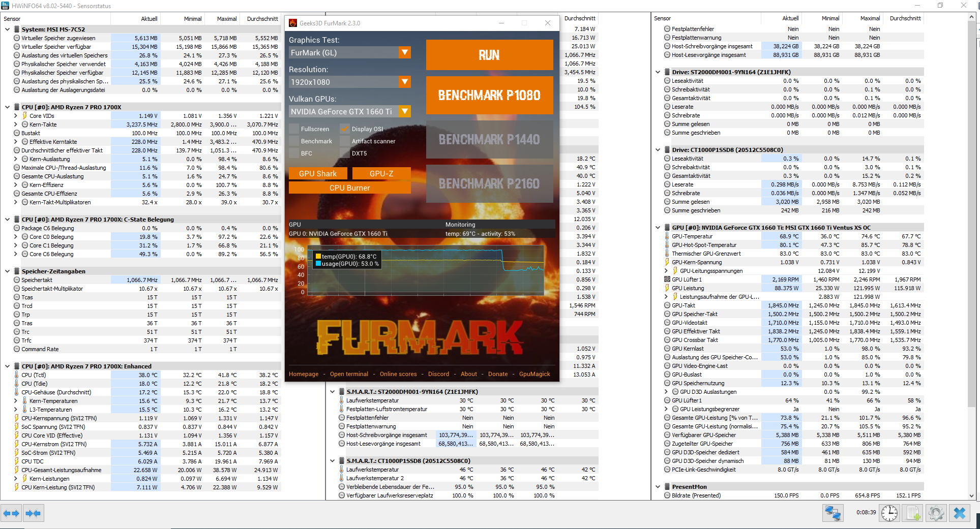This screenshot has width=980, height=529.
Task: Click the circle icon next to Bildrate (Presented)
Action: [x=667, y=495]
